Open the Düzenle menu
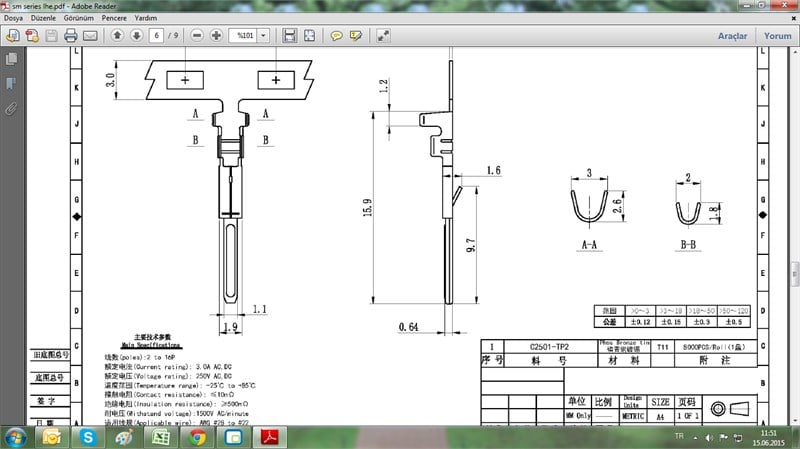 click(x=43, y=18)
